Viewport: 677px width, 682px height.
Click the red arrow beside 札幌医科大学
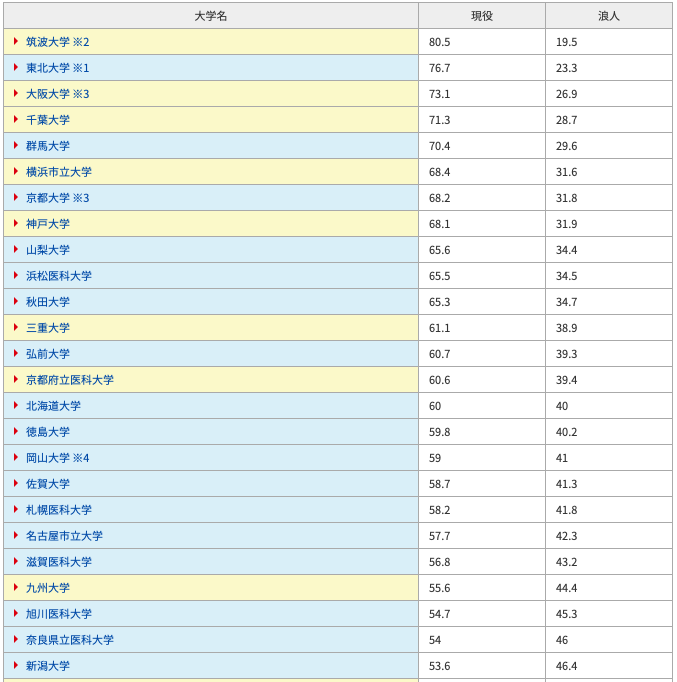16,509
